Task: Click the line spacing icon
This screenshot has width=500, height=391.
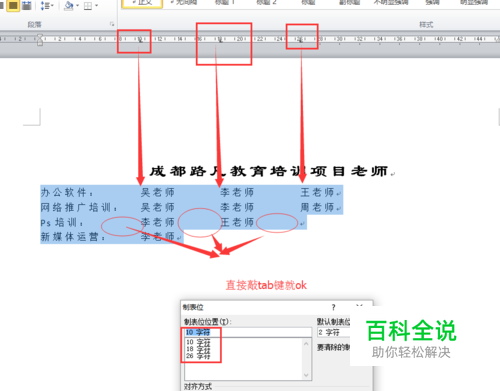Action: coord(45,5)
